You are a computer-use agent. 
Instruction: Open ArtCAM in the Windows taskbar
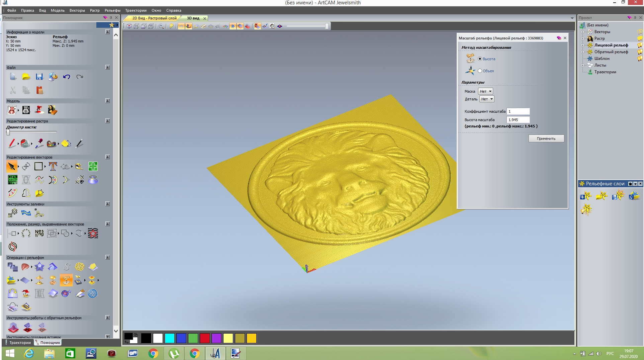point(215,353)
